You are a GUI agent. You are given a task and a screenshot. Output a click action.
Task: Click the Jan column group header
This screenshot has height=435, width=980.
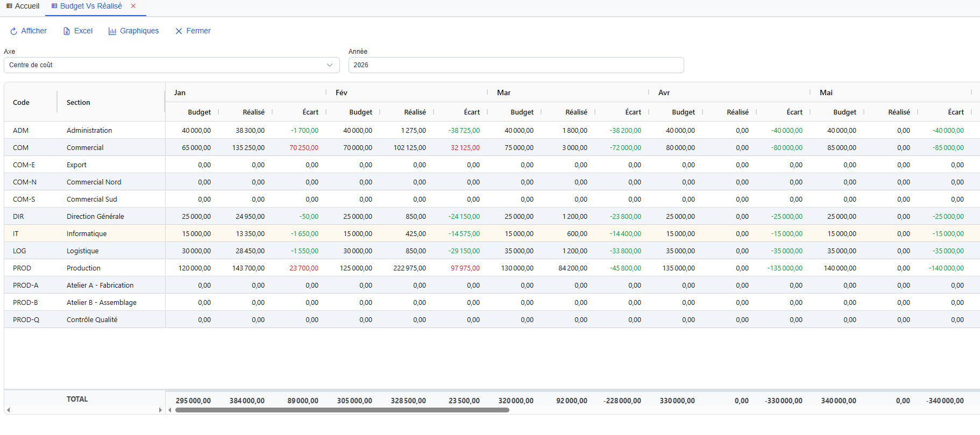180,92
